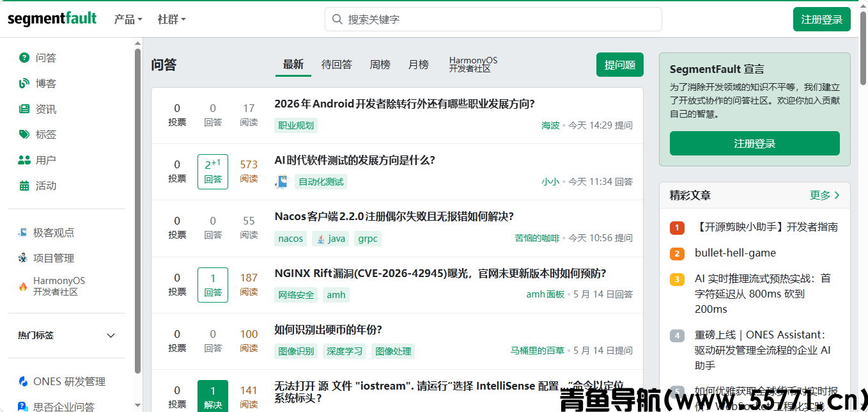Open article 【开源剪映小助手】开发者指南
This screenshot has width=868, height=412.
pos(766,227)
